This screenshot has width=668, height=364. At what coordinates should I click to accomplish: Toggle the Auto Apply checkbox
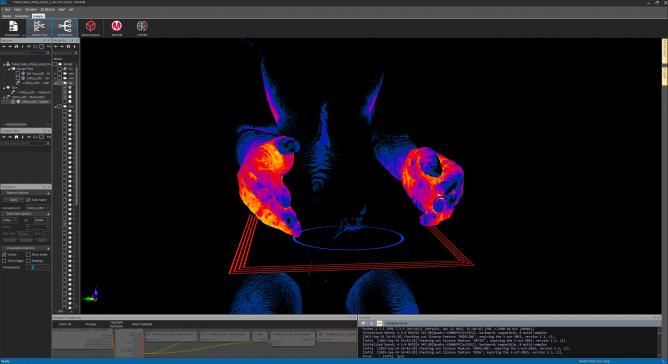(x=29, y=199)
